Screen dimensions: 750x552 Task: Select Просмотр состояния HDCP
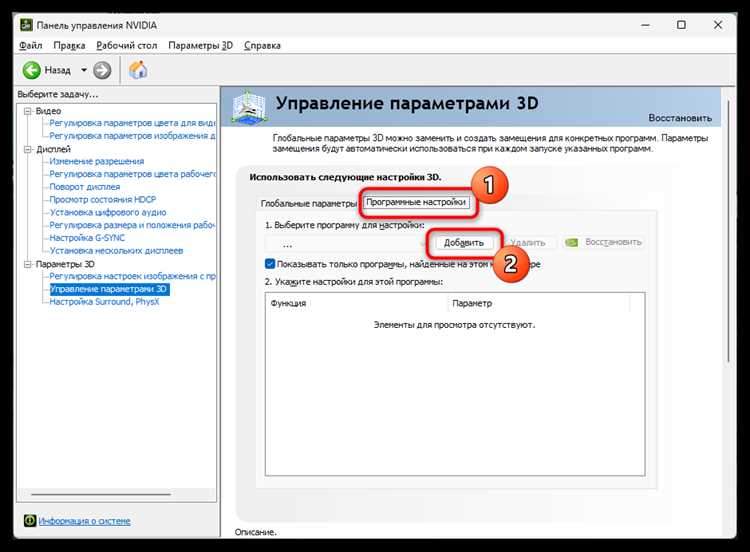pos(103,199)
